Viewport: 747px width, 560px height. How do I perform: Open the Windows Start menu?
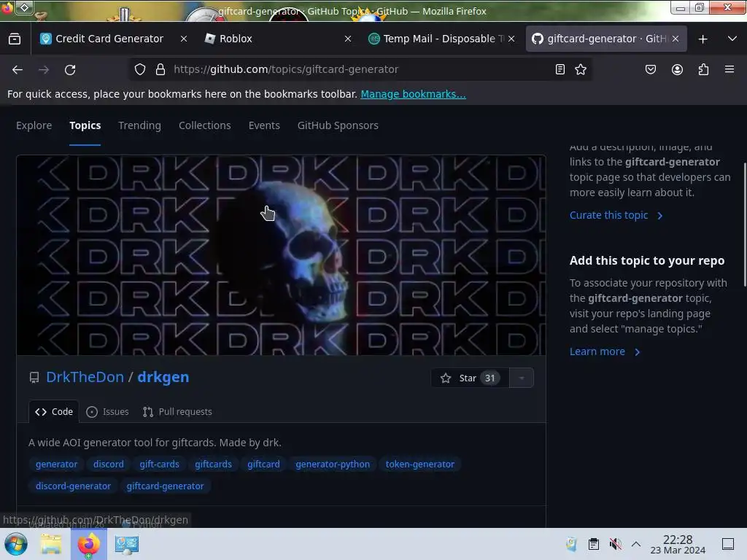click(16, 544)
